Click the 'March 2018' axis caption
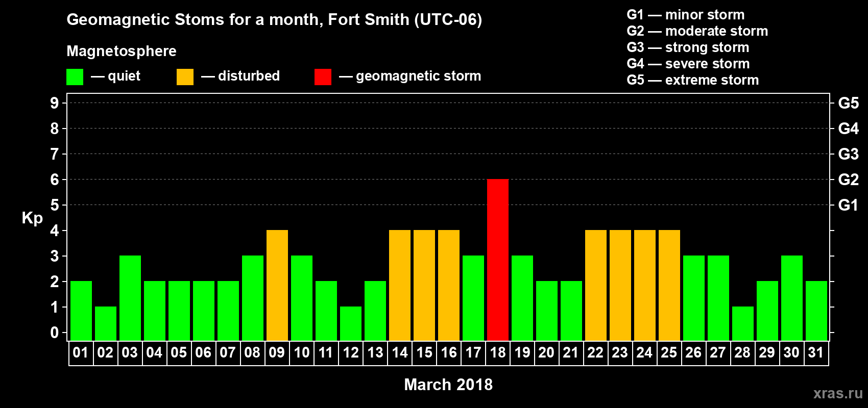868x408 pixels. click(448, 385)
